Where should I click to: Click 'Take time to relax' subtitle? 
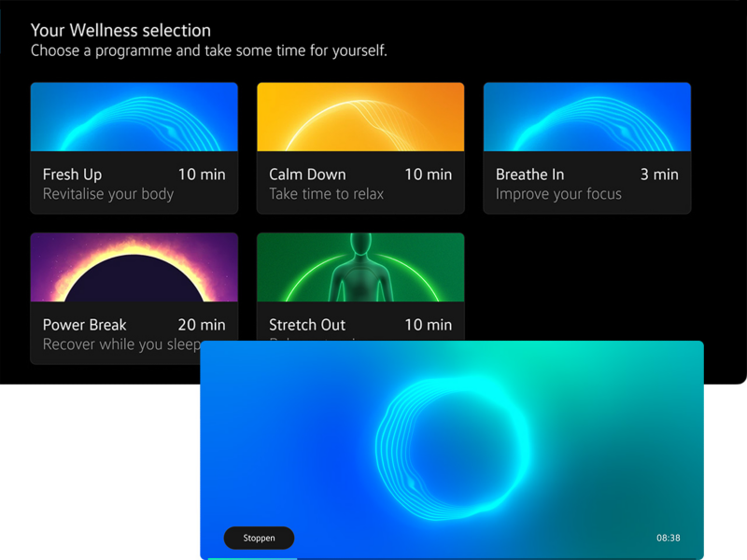point(326,194)
